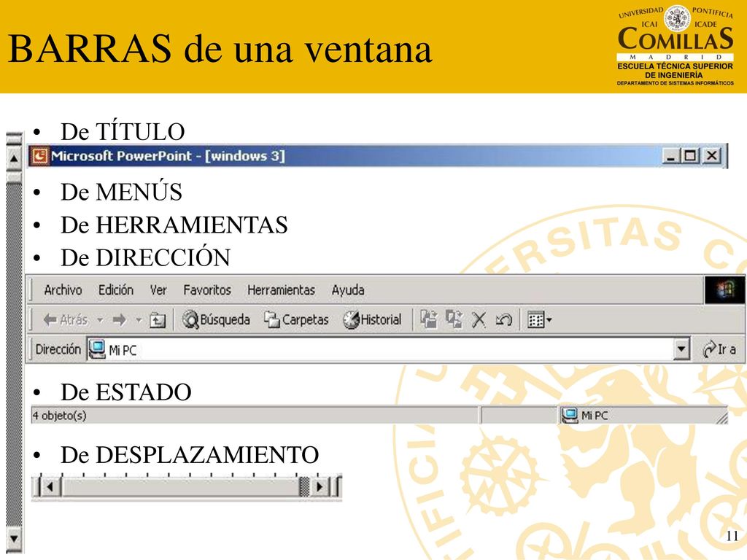Open the Ver menu
Viewport: 747px width, 560px height.
pos(158,290)
